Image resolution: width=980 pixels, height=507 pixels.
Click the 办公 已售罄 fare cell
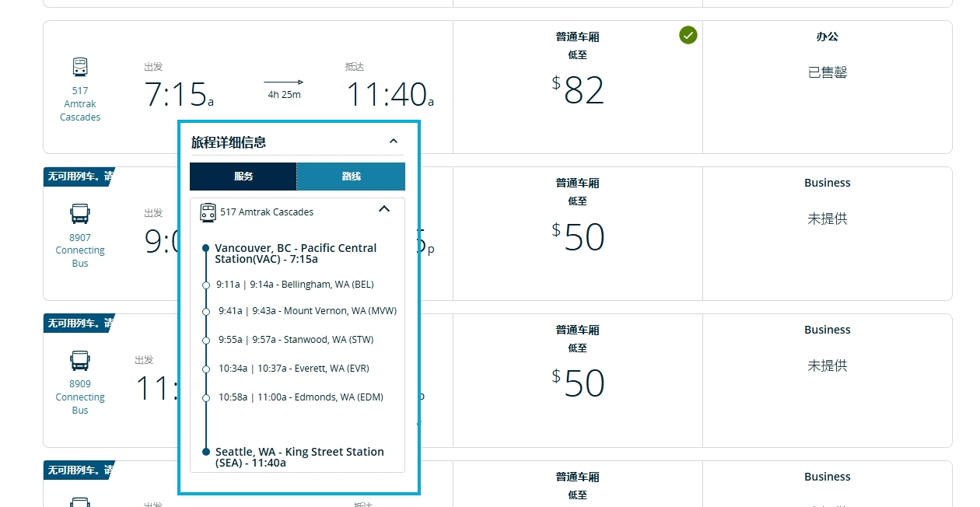click(x=828, y=87)
